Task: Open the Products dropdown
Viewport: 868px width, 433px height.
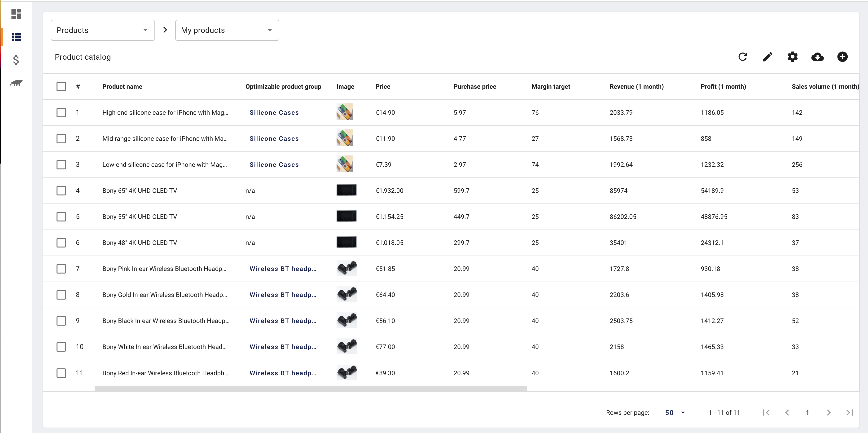Action: pos(102,30)
